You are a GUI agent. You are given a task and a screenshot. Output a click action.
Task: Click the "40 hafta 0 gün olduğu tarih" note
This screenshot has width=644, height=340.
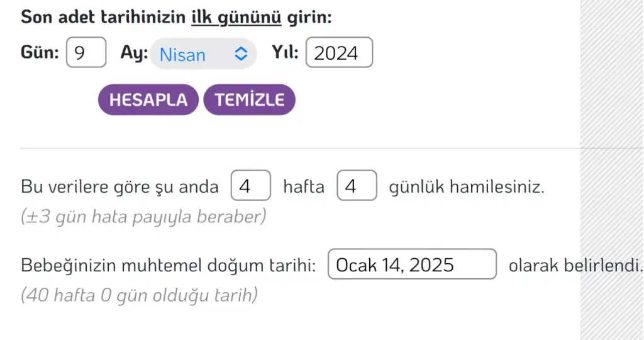pyautogui.click(x=139, y=294)
